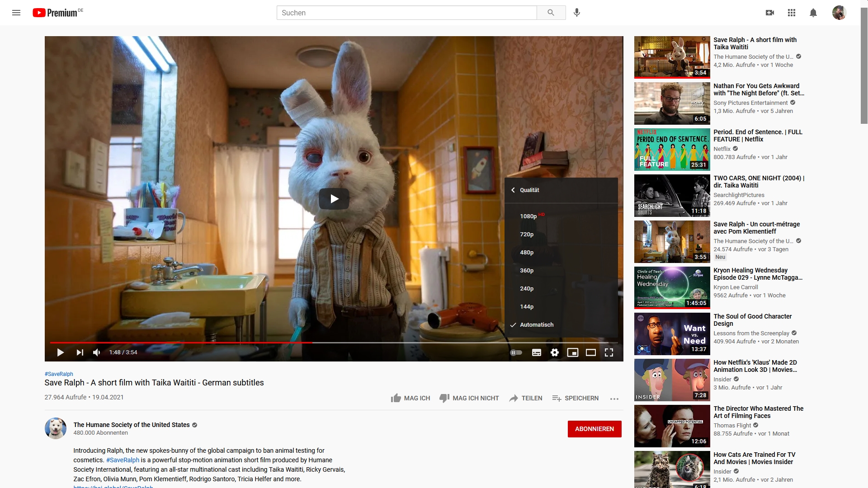The width and height of the screenshot is (868, 488).
Task: Toggle theater mode view
Action: tap(591, 352)
